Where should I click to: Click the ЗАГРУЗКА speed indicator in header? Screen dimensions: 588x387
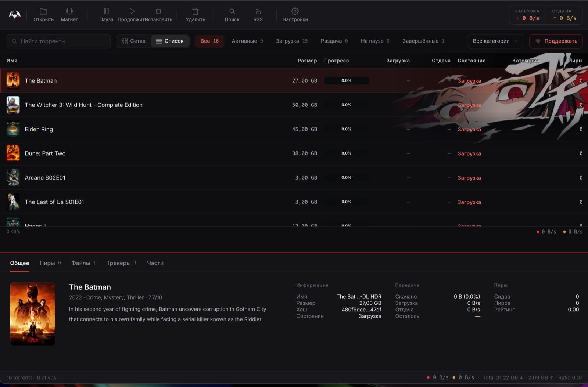pos(527,15)
